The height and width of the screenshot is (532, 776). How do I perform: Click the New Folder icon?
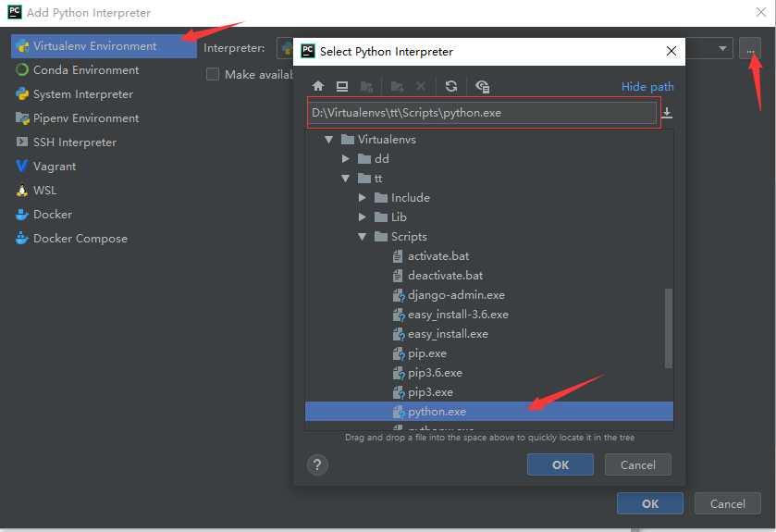pyautogui.click(x=397, y=87)
